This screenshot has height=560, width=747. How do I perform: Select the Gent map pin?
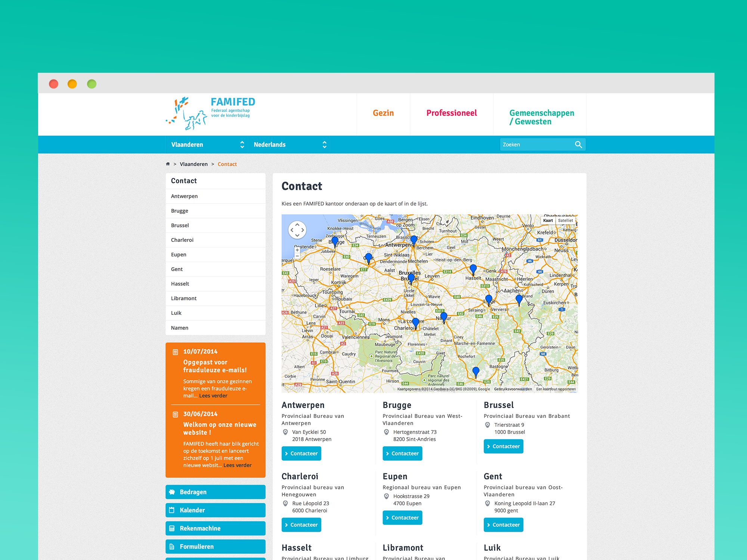point(369,258)
